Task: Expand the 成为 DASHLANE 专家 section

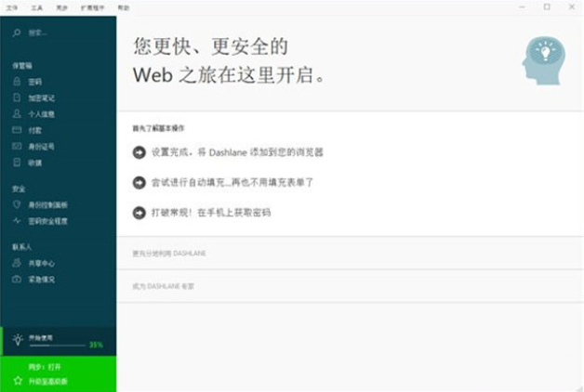Action: tap(164, 286)
